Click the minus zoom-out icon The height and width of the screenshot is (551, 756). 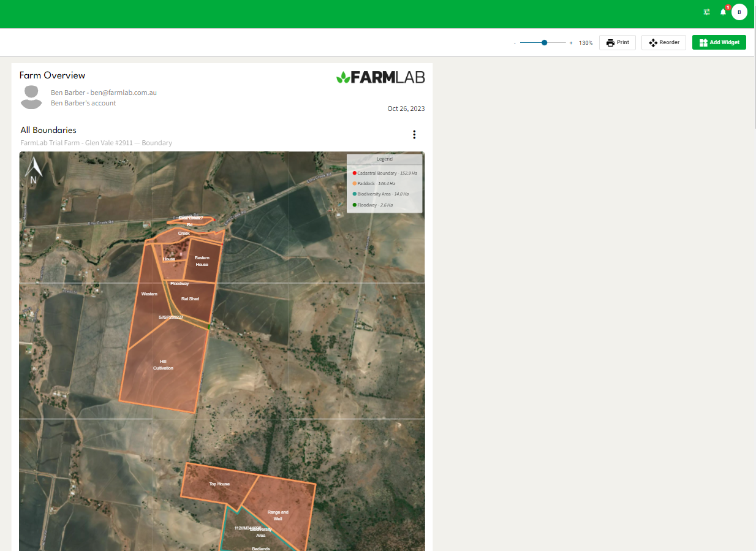click(x=515, y=43)
